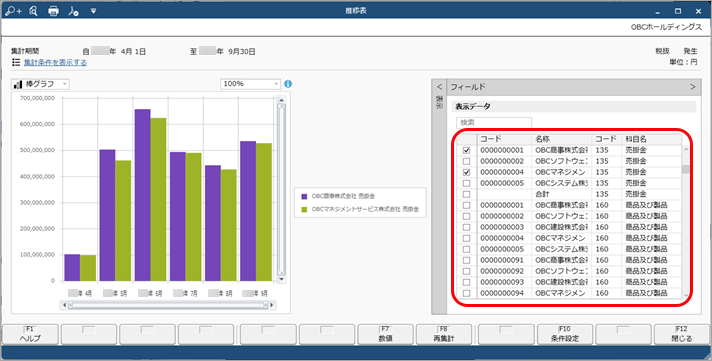Viewport: 712px width, 361px height.
Task: Click the chart horizontal scrollbar left arrow
Action: coord(65,305)
